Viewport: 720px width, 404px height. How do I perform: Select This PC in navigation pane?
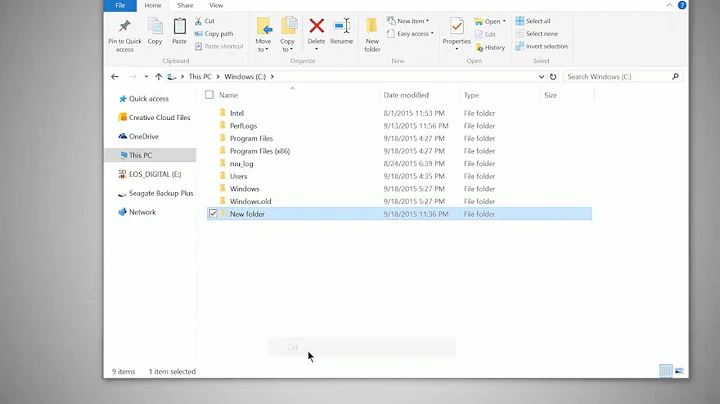pyautogui.click(x=150, y=155)
